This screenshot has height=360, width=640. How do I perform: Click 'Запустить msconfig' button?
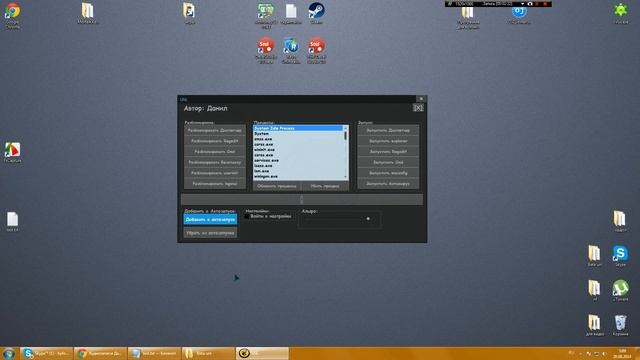click(388, 173)
